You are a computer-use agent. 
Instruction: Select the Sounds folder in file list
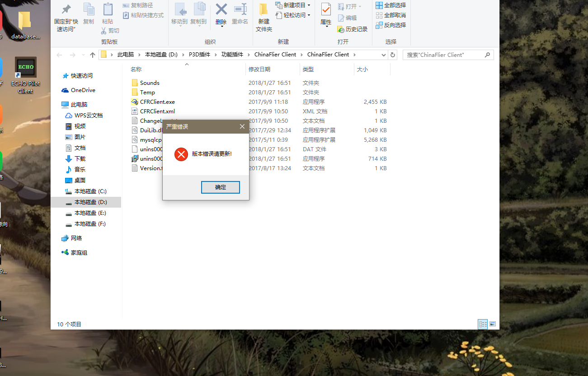pyautogui.click(x=150, y=83)
